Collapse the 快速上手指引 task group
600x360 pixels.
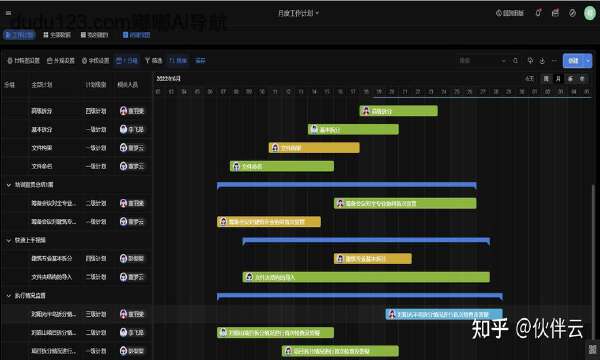[x=8, y=240]
